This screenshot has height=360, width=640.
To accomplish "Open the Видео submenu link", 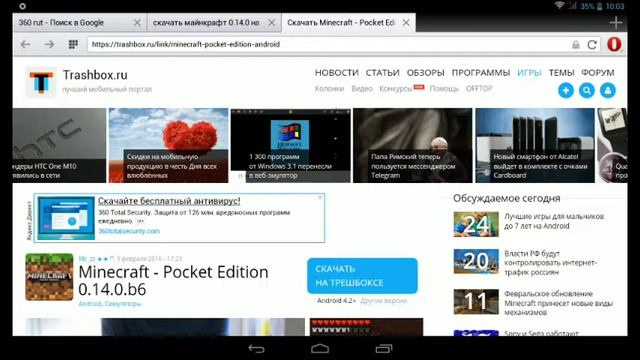I will tap(362, 89).
